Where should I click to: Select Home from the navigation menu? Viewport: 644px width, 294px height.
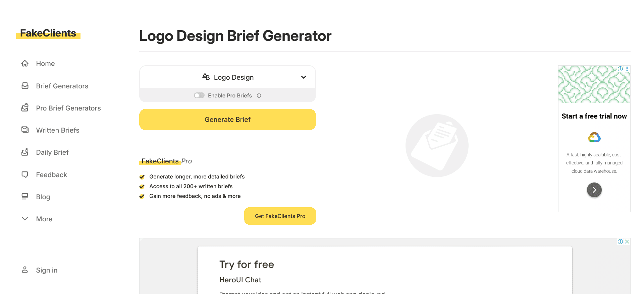tap(45, 63)
